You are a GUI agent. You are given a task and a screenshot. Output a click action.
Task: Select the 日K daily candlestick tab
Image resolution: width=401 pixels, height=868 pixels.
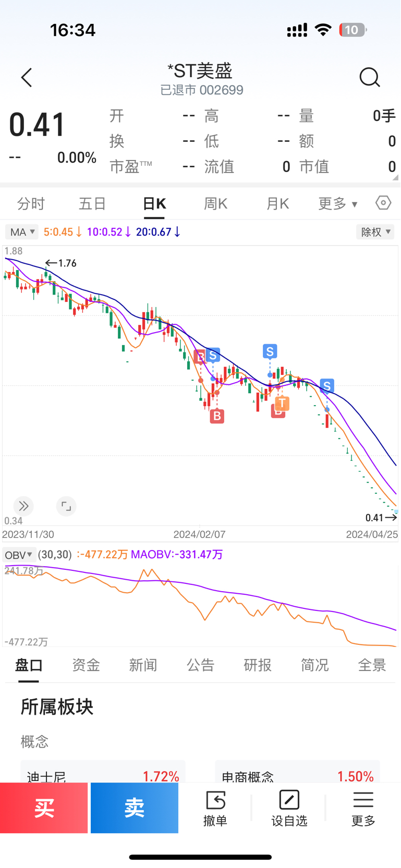pyautogui.click(x=154, y=203)
